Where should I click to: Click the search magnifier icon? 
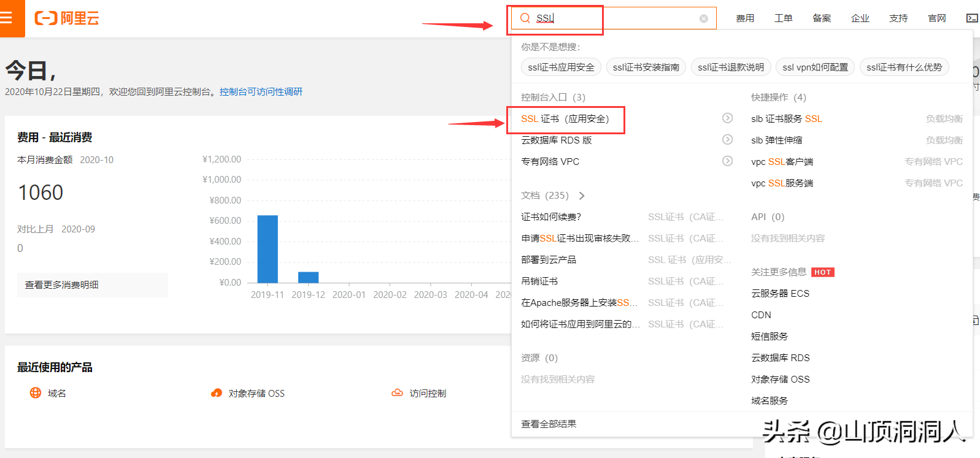525,18
